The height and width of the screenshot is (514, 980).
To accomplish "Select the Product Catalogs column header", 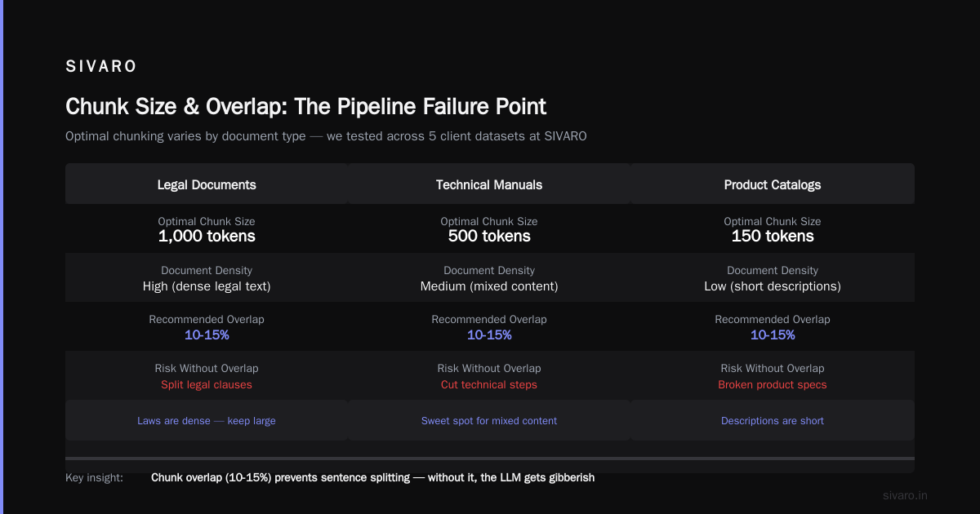I will tap(773, 184).
